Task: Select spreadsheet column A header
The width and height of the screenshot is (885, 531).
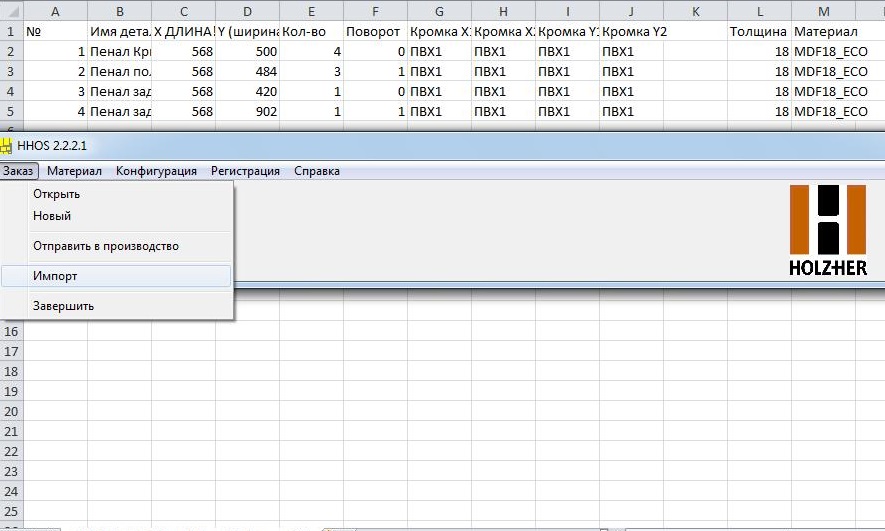Action: [55, 11]
